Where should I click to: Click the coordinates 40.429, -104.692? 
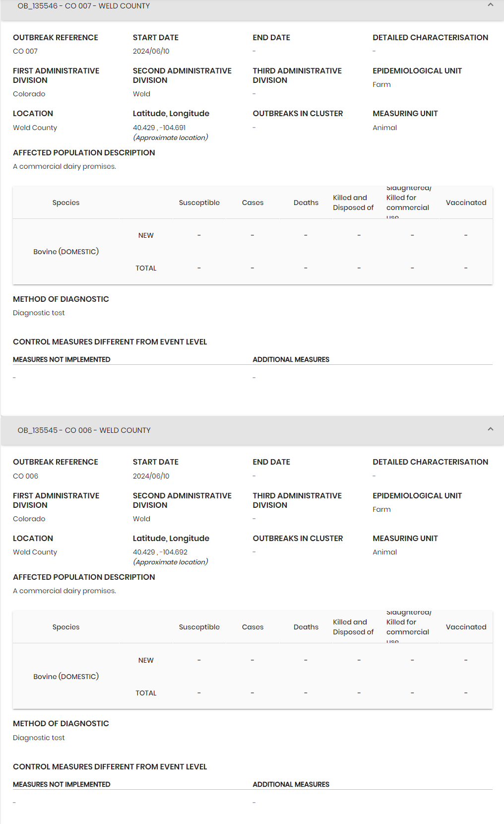click(160, 552)
